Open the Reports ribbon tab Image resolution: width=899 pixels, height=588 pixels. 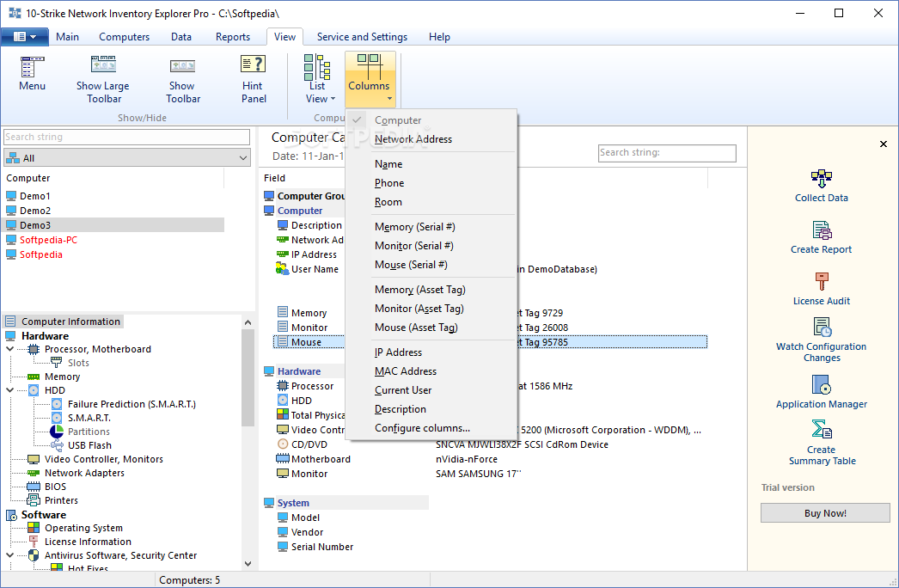(x=233, y=37)
